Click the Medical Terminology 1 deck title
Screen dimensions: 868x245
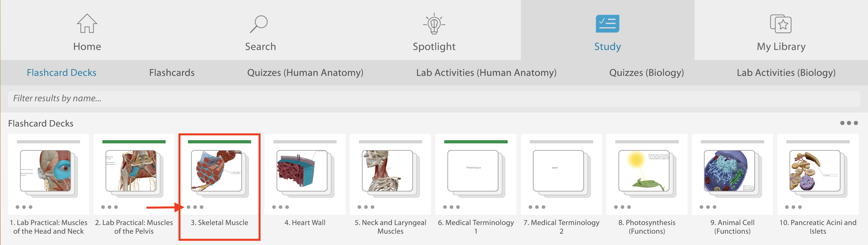[x=476, y=227]
